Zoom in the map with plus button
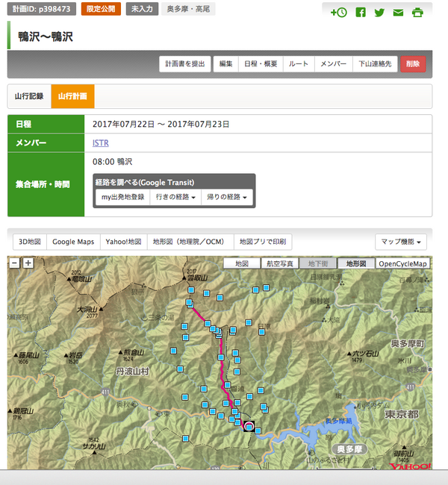448x485 pixels. pyautogui.click(x=28, y=263)
